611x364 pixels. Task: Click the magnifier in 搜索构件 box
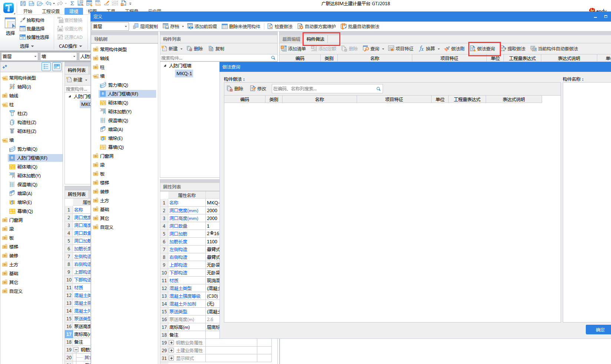(273, 58)
